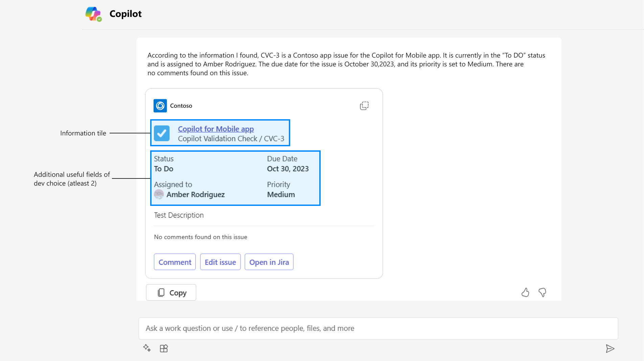Click the Medium priority value

click(281, 195)
